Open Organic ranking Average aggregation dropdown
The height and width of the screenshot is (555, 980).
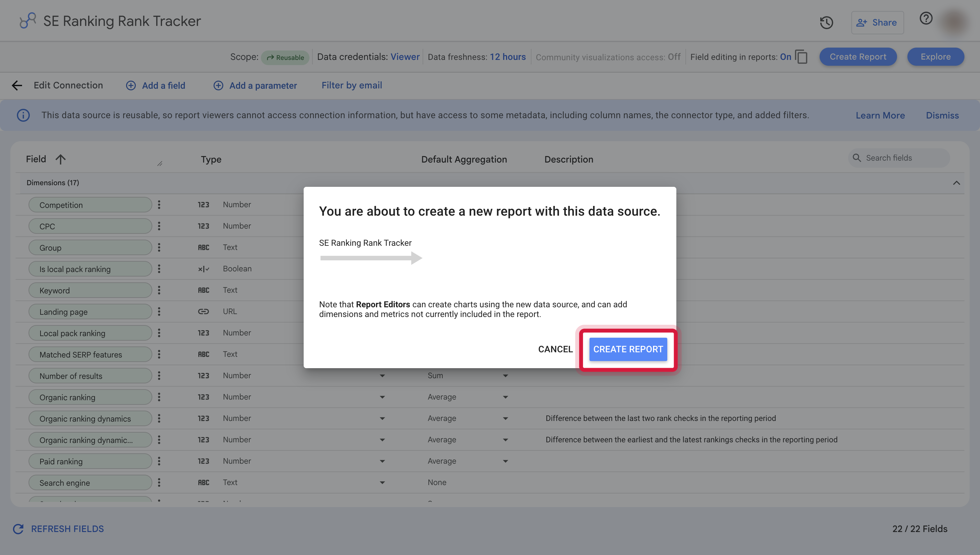(505, 397)
